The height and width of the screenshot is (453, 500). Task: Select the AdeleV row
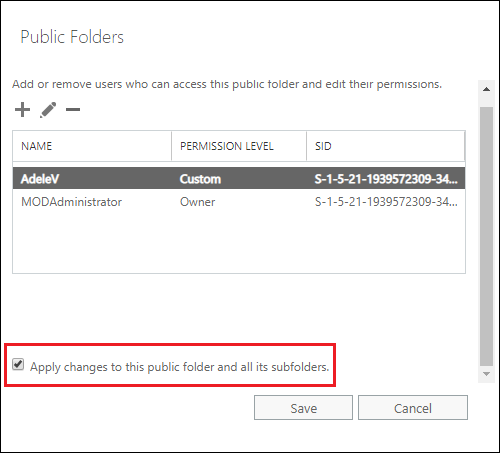239,179
